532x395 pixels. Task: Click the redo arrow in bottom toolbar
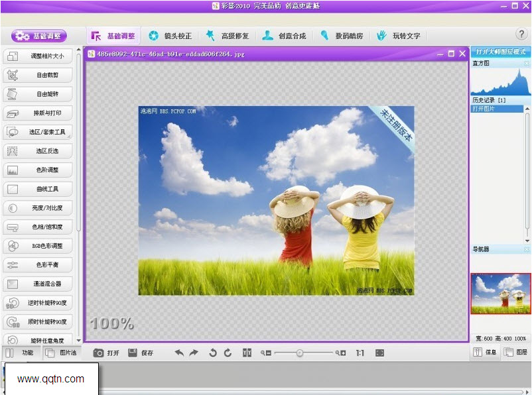194,353
